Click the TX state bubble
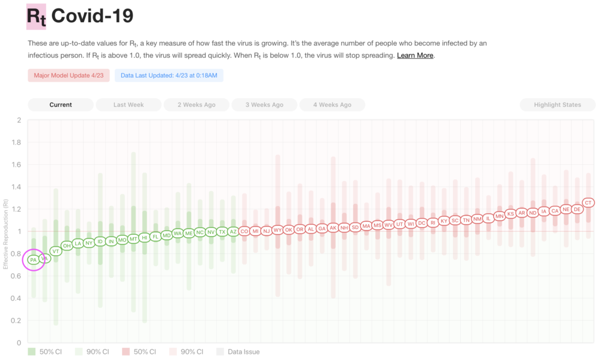The height and width of the screenshot is (364, 612). tap(222, 231)
